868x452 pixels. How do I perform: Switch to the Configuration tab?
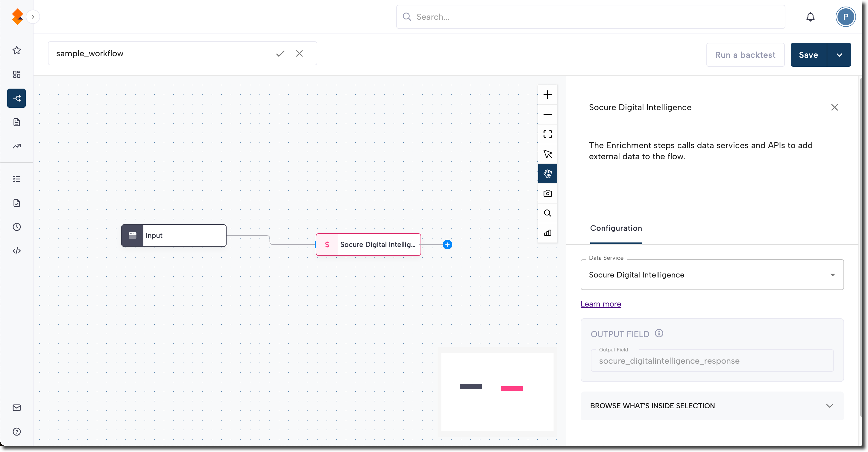coord(616,228)
